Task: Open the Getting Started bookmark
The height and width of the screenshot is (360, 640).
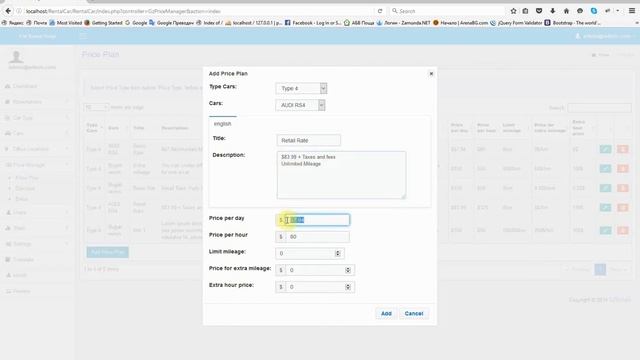Action: tap(103, 23)
